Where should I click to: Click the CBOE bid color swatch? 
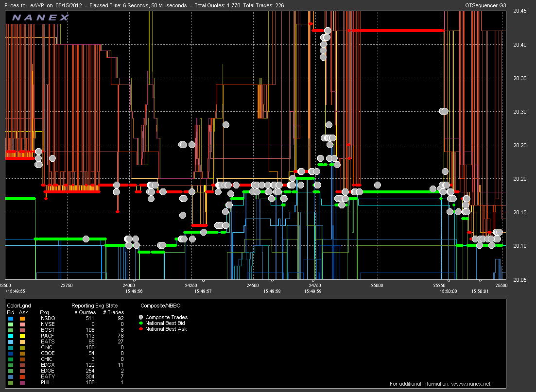11,353
